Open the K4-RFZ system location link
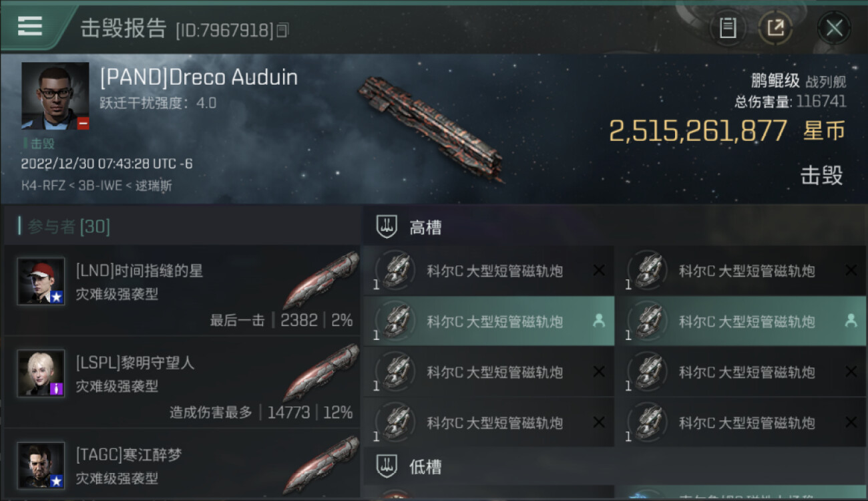This screenshot has height=501, width=868. pos(42,186)
